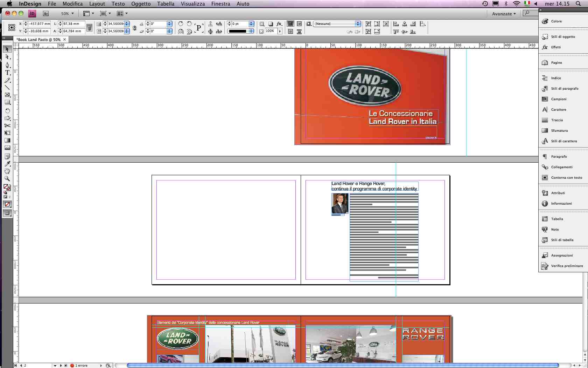Open the 50% zoom level dropdown
Screen dimensions: 588x368
click(x=68, y=14)
